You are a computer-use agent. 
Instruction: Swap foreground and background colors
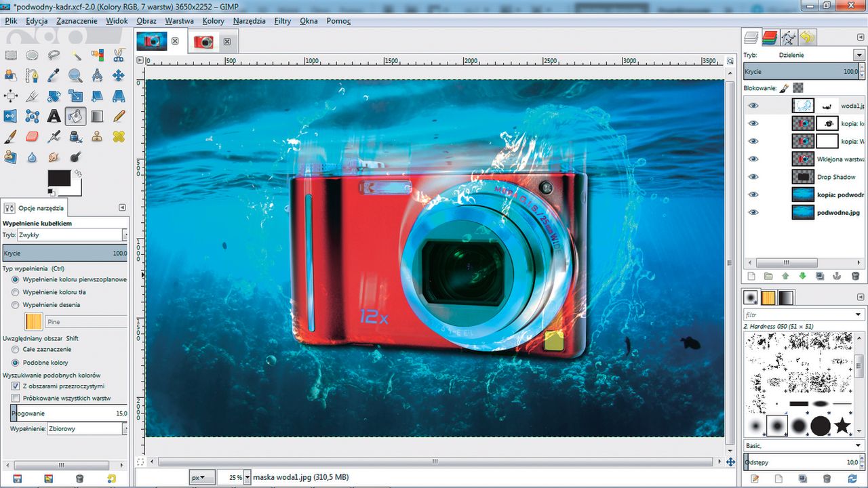(x=77, y=175)
